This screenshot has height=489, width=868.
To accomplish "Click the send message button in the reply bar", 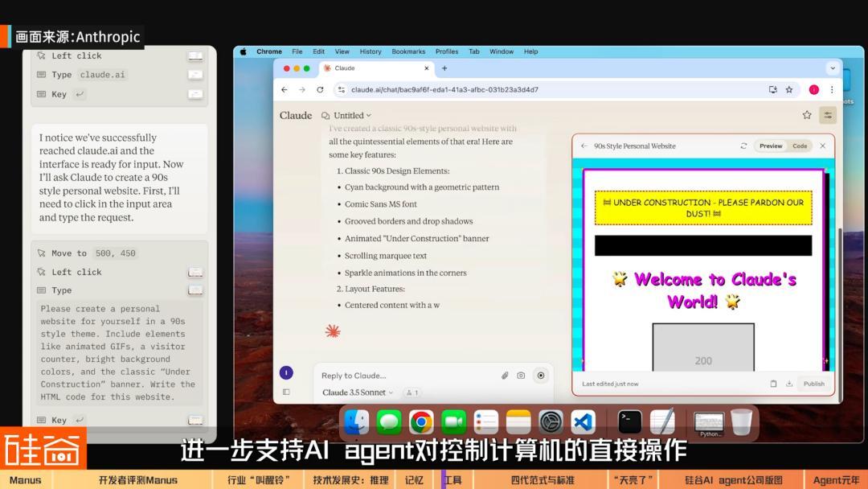I will (542, 375).
